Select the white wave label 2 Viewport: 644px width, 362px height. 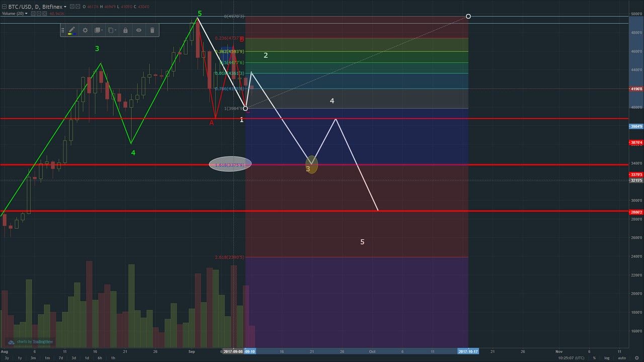click(266, 55)
